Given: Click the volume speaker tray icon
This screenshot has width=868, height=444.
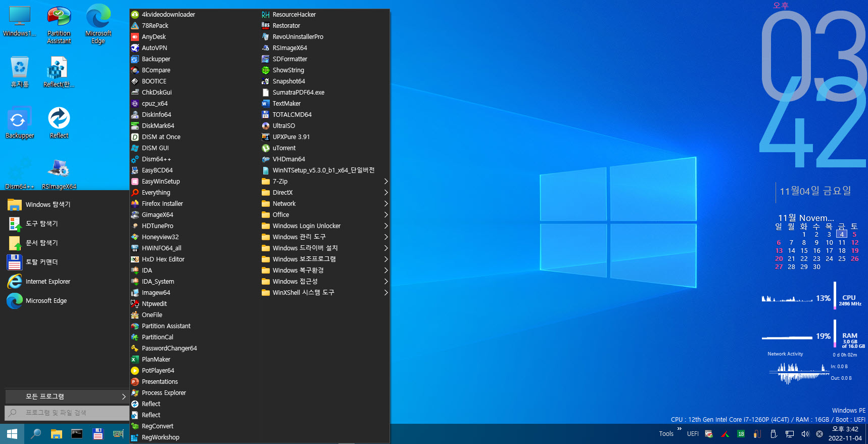Looking at the screenshot, I should coord(805,434).
